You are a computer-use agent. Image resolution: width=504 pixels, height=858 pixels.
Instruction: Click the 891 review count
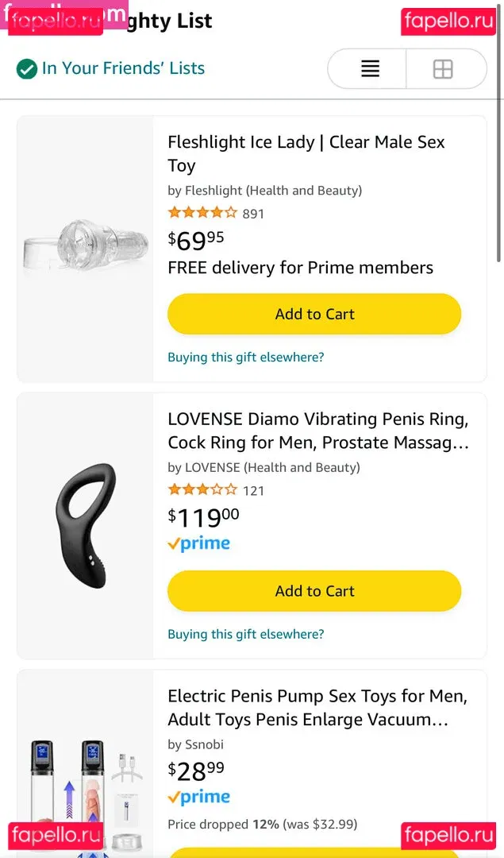[x=253, y=214]
